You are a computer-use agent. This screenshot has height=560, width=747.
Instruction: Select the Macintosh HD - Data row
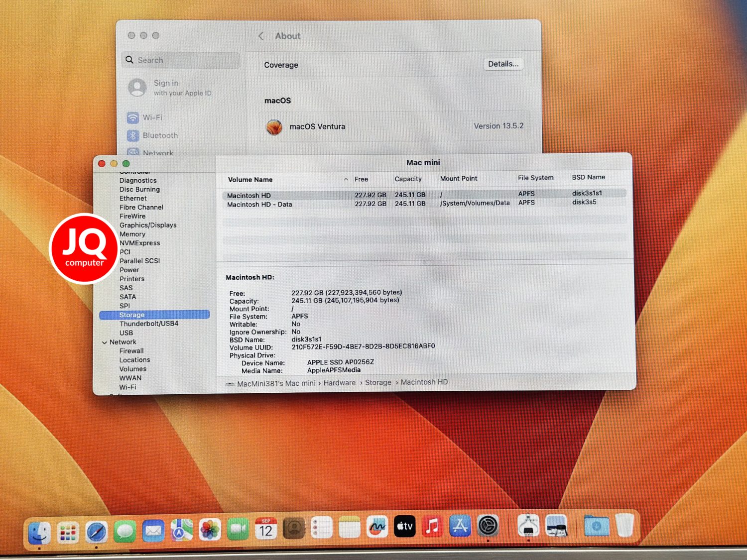click(x=423, y=204)
